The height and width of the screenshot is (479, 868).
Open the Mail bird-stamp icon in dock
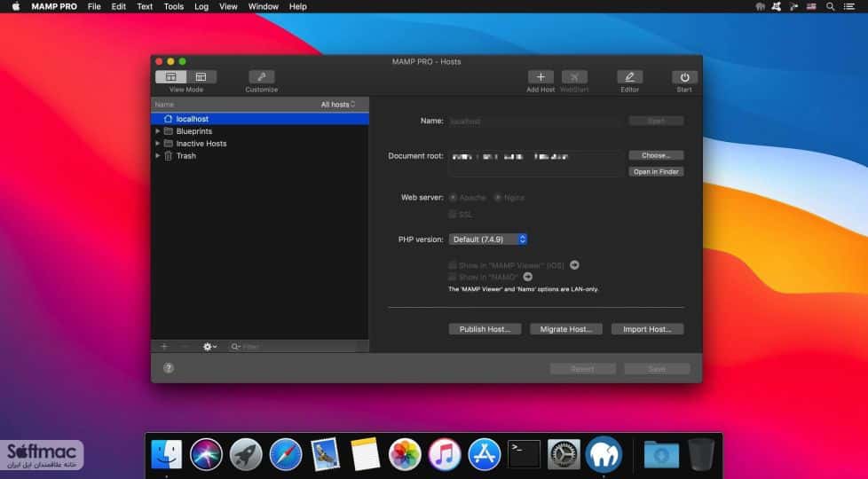click(x=325, y=455)
